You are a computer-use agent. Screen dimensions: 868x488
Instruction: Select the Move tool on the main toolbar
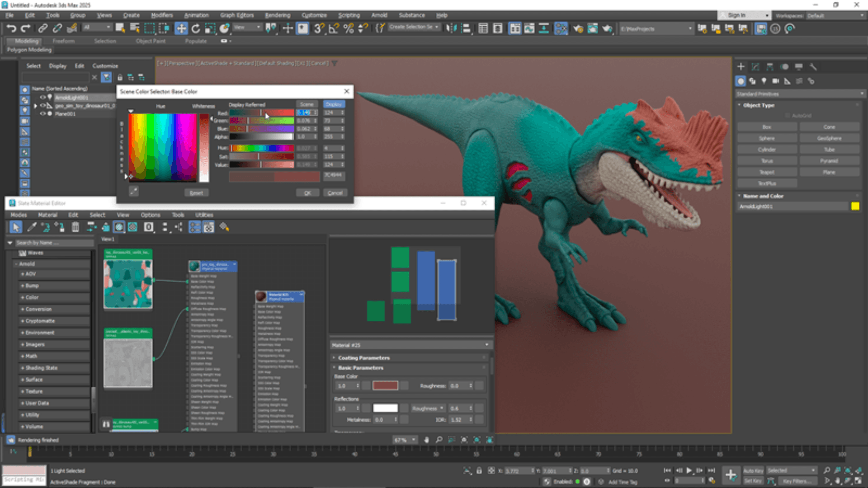(x=181, y=28)
